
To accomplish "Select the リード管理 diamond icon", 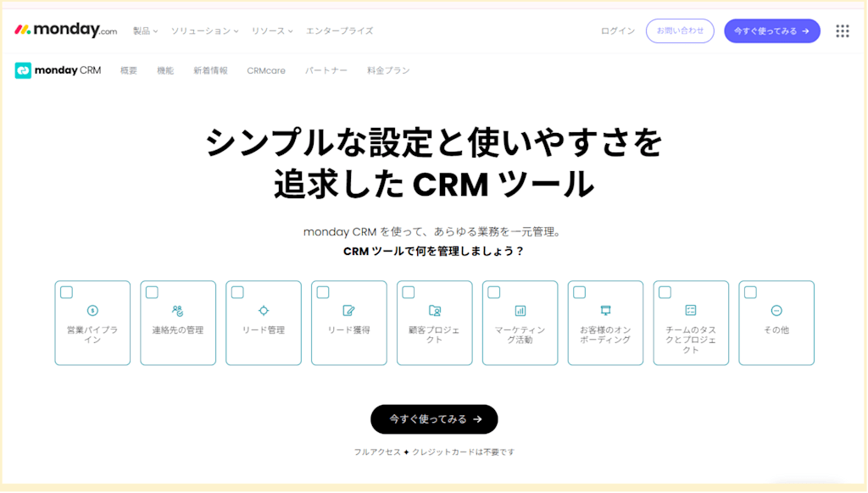I will (264, 309).
